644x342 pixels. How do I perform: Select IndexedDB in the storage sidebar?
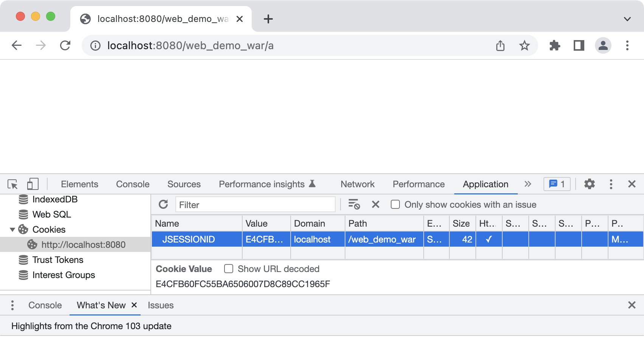coord(55,199)
